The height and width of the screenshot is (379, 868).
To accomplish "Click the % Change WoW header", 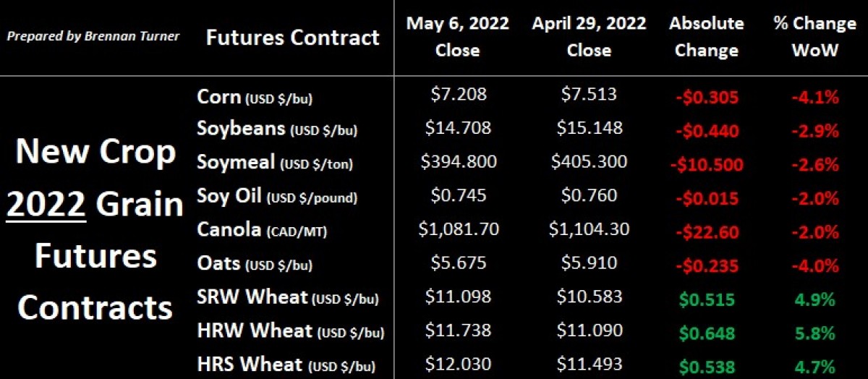I will (814, 36).
